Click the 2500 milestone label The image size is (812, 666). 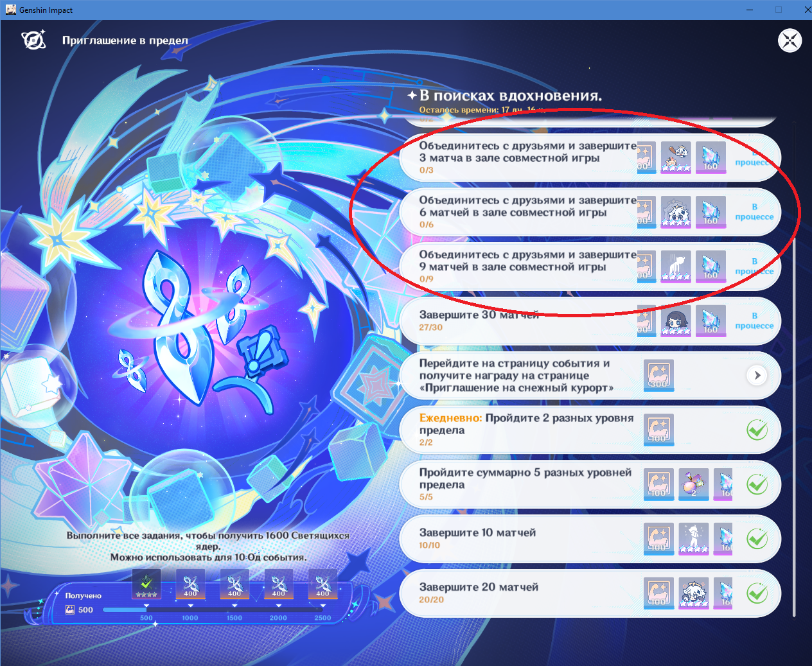[322, 618]
